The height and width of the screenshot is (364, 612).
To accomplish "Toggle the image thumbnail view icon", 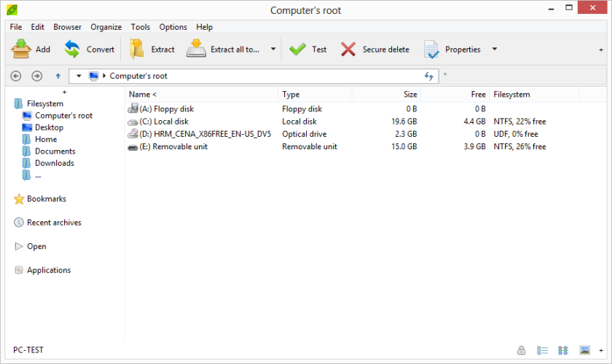I will click(x=584, y=350).
